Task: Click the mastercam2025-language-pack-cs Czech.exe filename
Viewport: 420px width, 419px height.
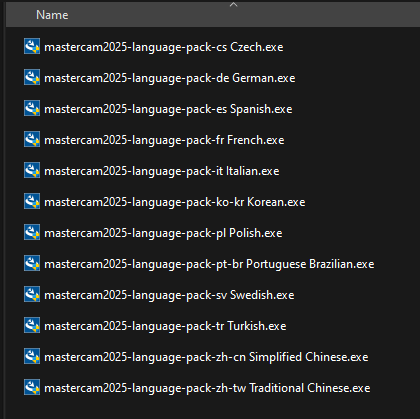Action: click(x=164, y=47)
